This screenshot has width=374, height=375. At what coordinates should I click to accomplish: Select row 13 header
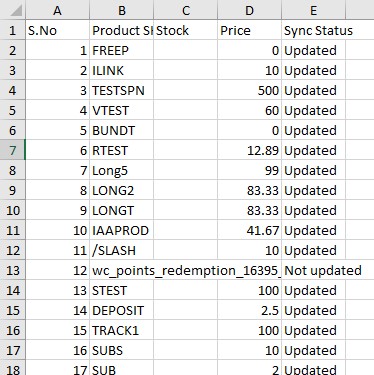click(13, 270)
